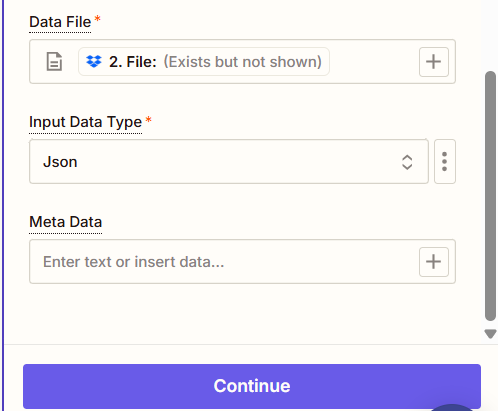This screenshot has height=411, width=498.
Task: Open insert-data plus button for Meta Data
Action: click(434, 262)
